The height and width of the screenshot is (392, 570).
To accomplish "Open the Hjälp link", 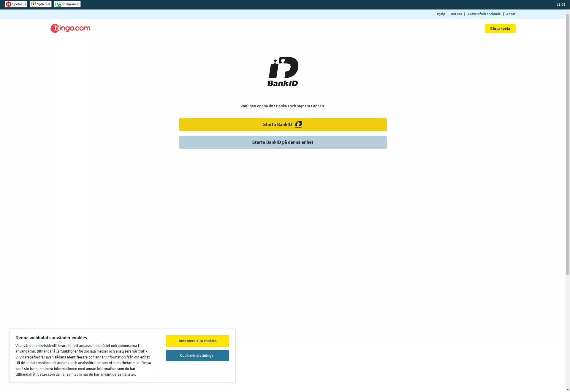I will pos(441,14).
